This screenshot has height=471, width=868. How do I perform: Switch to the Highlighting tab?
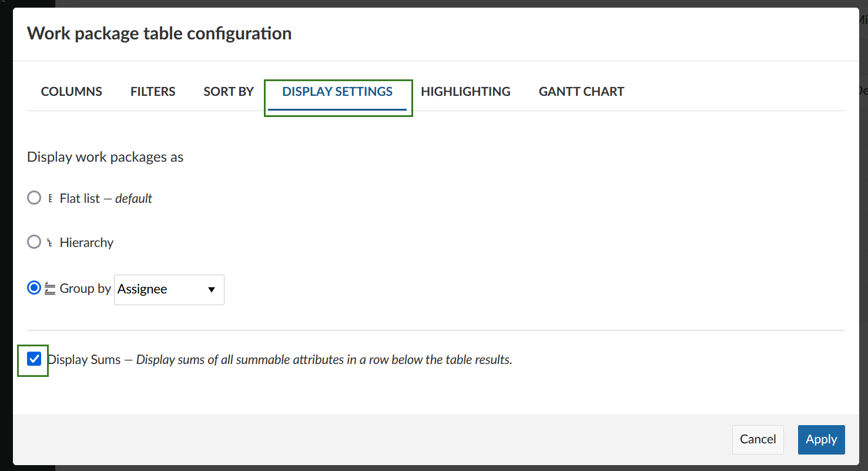click(465, 92)
